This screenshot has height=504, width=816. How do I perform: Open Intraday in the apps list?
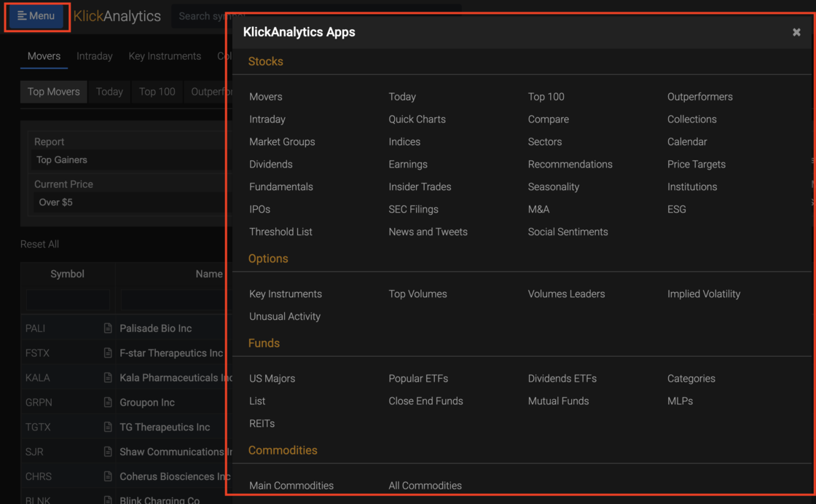pyautogui.click(x=267, y=119)
